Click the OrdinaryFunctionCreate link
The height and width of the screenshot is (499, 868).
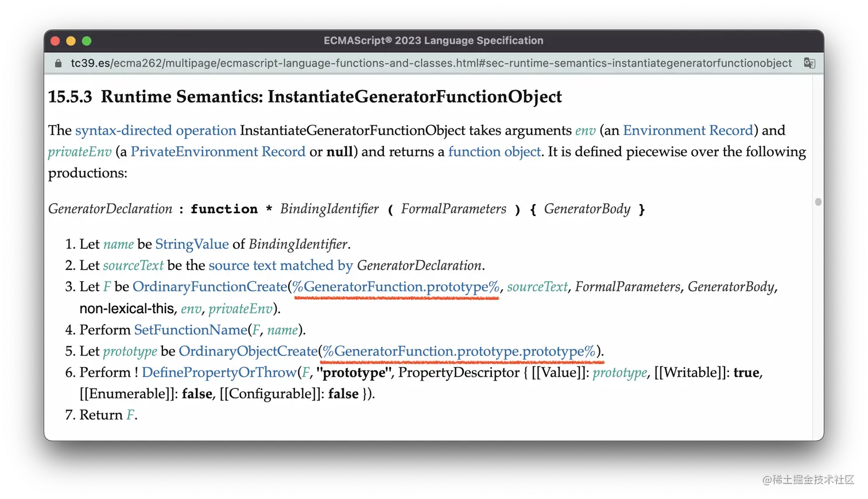(210, 287)
